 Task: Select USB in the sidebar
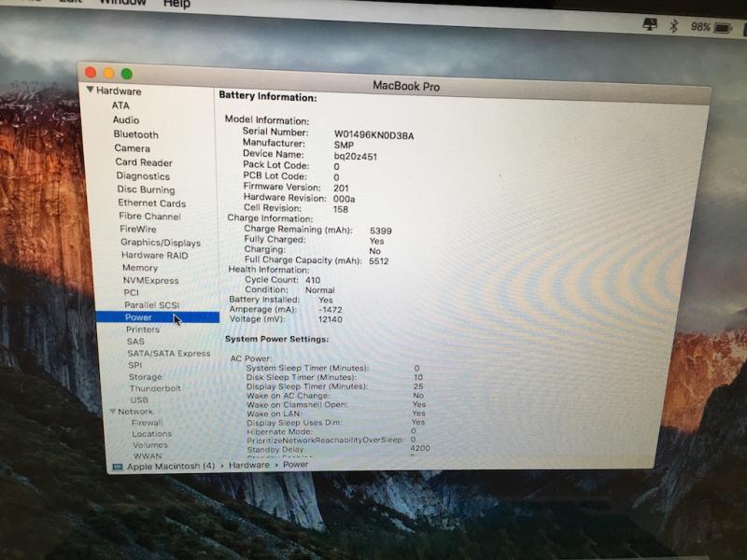(139, 400)
